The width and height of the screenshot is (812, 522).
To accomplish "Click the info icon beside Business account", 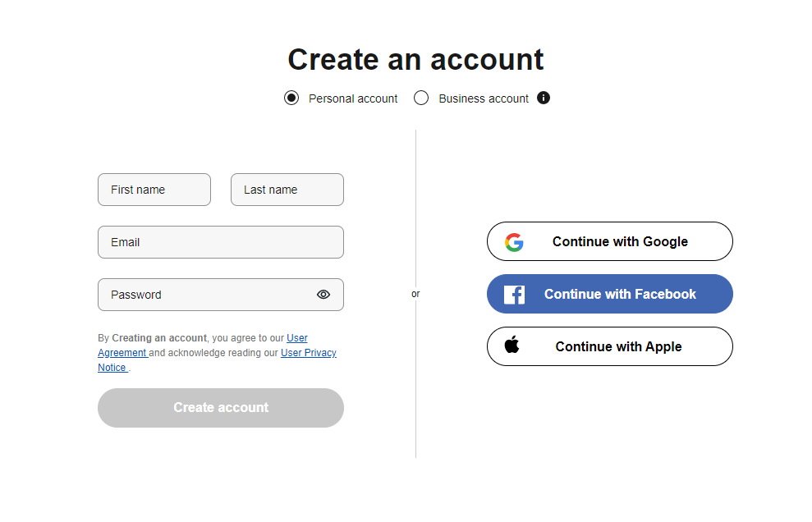I will click(544, 98).
